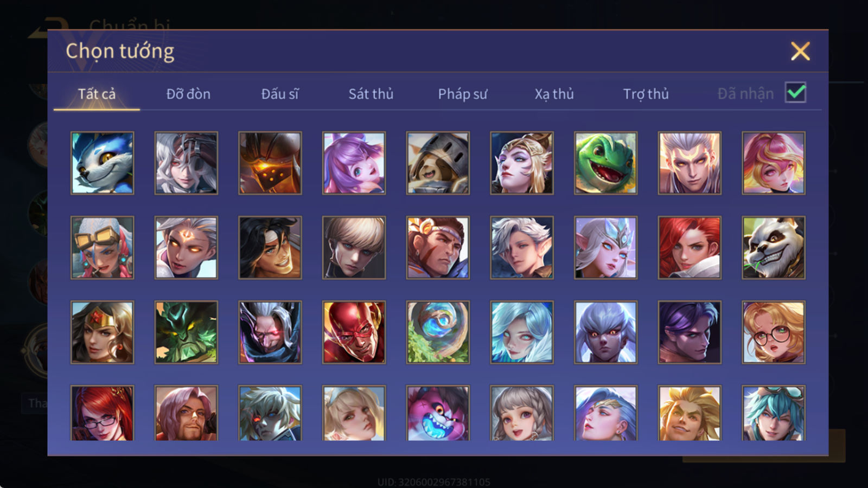Select the blue fox hero portrait
868x488 pixels.
[102, 163]
